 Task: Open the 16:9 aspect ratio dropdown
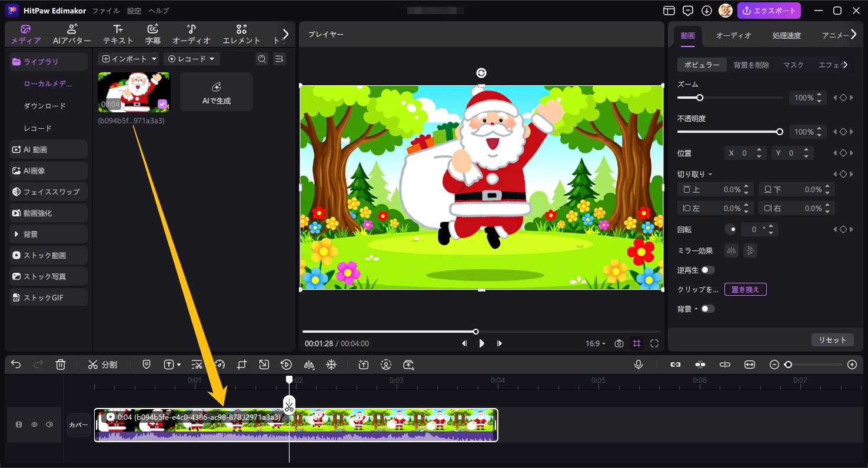point(596,343)
